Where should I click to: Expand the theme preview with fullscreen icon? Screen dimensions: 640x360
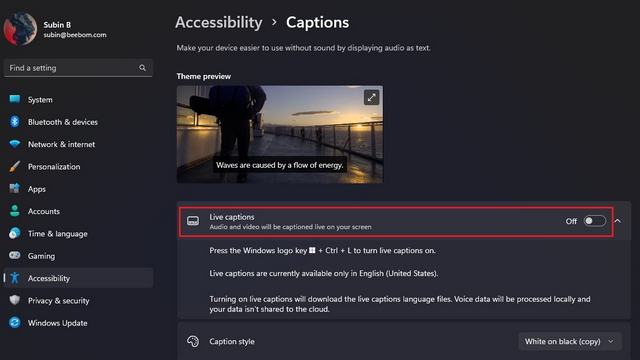click(x=371, y=98)
